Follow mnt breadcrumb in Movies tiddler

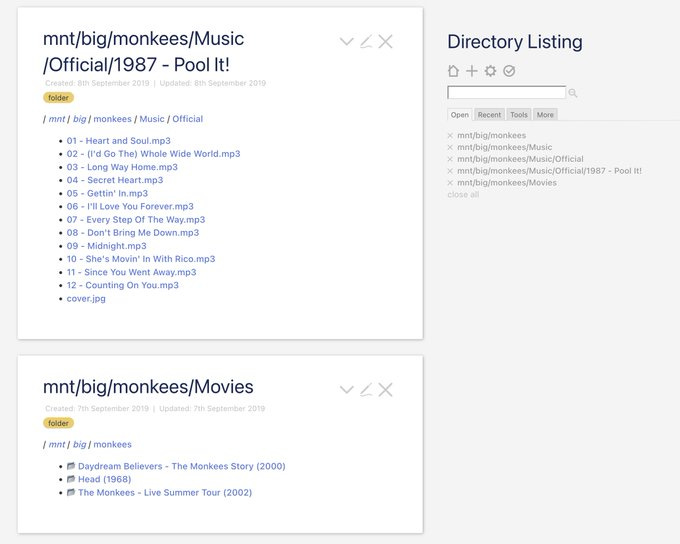(x=56, y=444)
